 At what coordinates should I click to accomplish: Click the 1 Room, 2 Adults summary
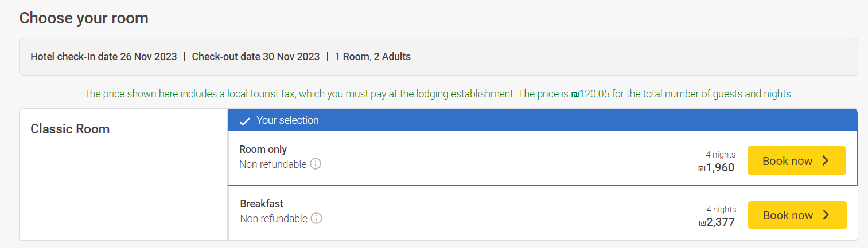pos(373,57)
